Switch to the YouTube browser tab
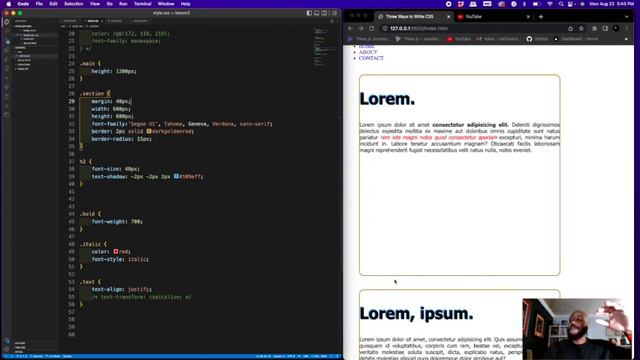 click(x=492, y=17)
